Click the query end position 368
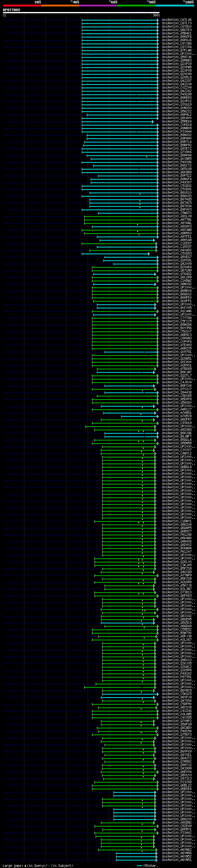Image resolution: width=197 pixels, height=868 pixels. click(x=155, y=15)
